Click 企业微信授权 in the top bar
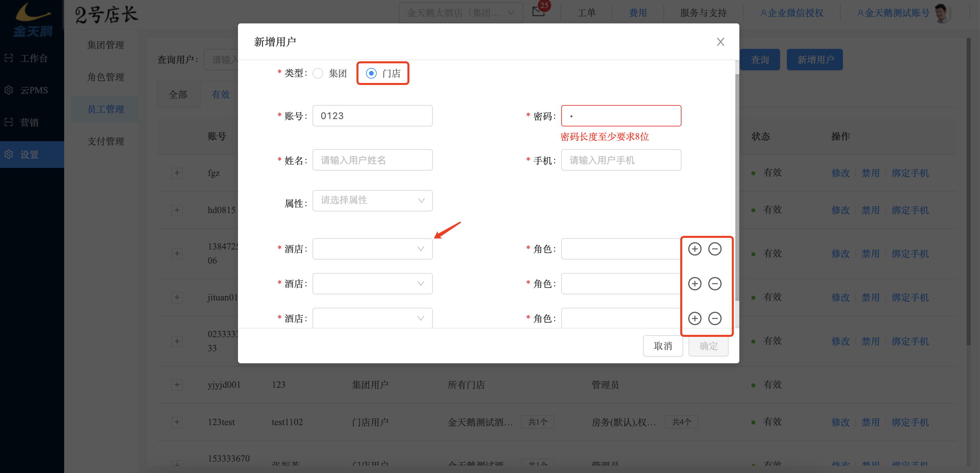 pos(792,13)
